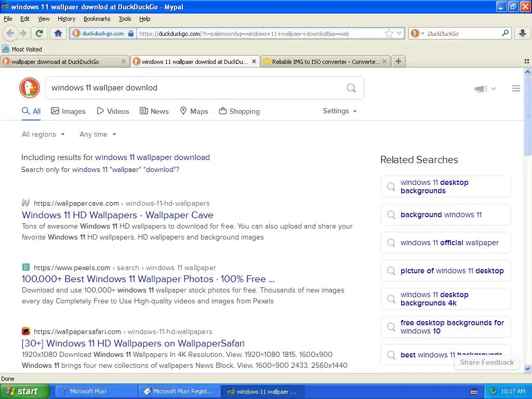The width and height of the screenshot is (532, 399).
Task: Open the File menu
Action: click(x=8, y=19)
